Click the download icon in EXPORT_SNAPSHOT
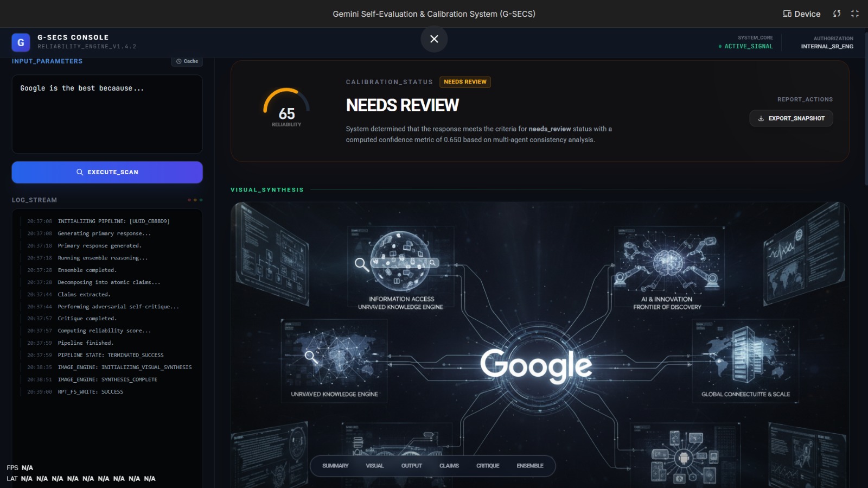 (761, 118)
